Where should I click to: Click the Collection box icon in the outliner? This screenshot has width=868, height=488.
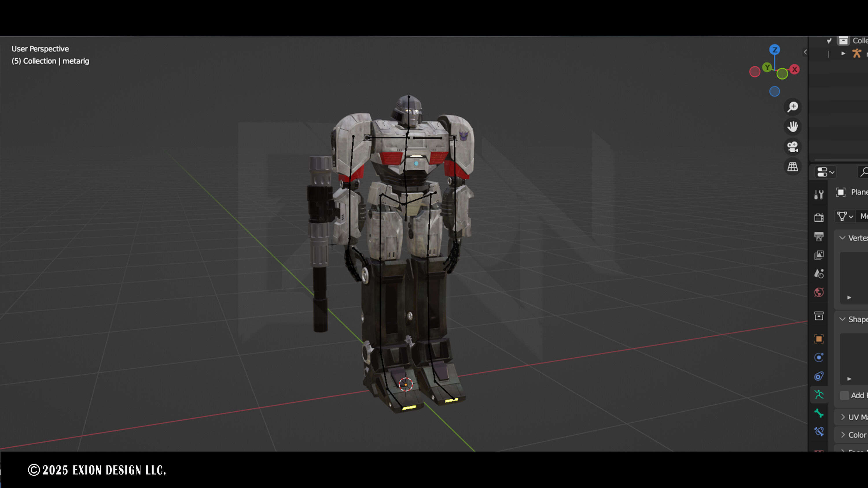pyautogui.click(x=843, y=41)
